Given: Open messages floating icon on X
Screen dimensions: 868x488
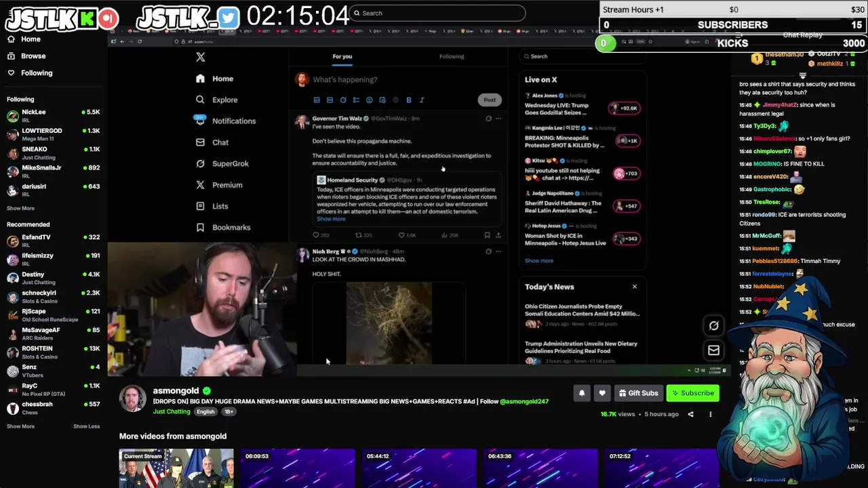Looking at the screenshot, I should point(713,350).
